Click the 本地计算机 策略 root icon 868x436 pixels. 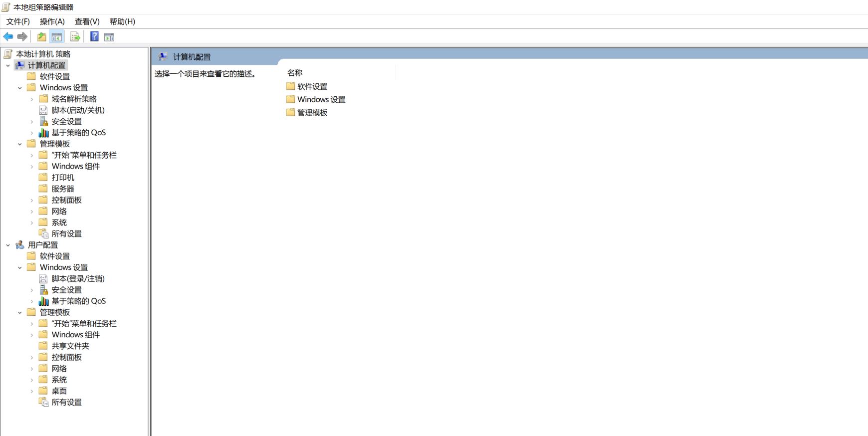coord(8,54)
